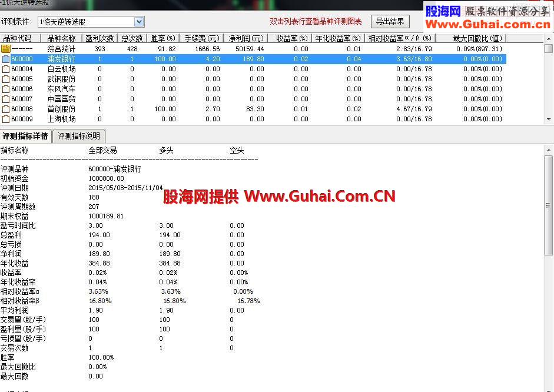The width and height of the screenshot is (554, 392).
Task: Click the 有效天数 value 180
Action: (x=94, y=197)
